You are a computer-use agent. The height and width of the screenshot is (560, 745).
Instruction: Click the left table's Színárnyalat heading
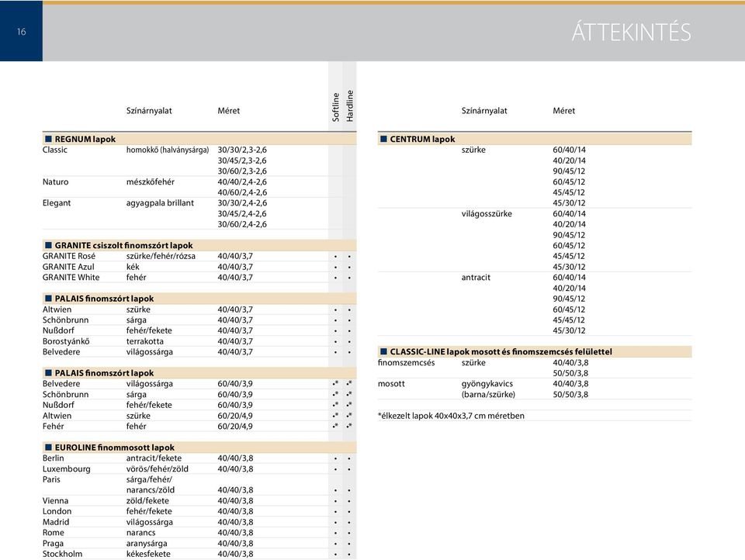[x=149, y=111]
